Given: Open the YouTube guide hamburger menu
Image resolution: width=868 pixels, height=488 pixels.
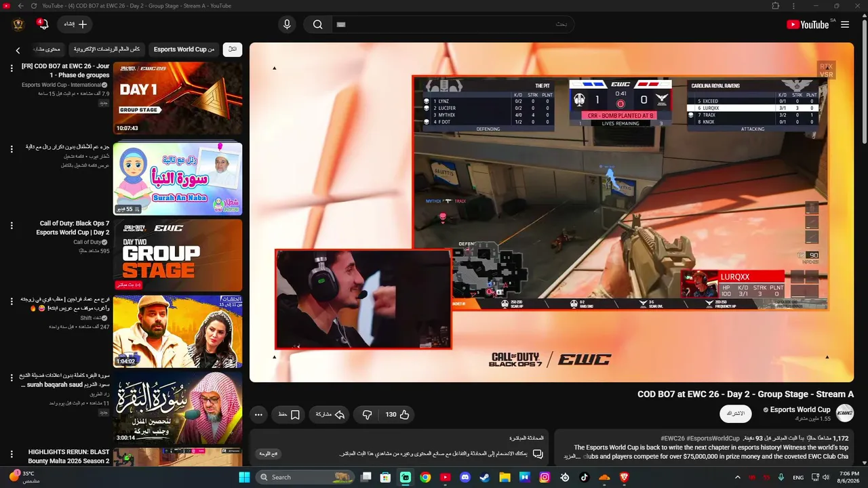Looking at the screenshot, I should click(845, 24).
